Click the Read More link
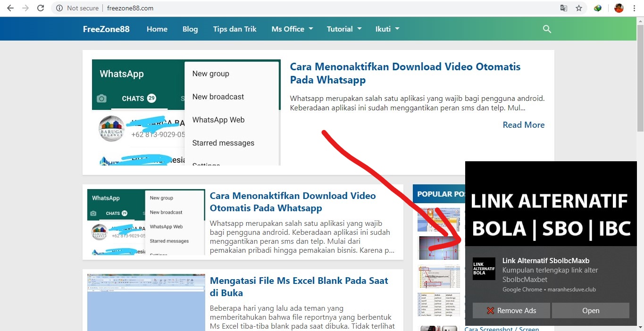The height and width of the screenshot is (331, 644). coord(524,124)
